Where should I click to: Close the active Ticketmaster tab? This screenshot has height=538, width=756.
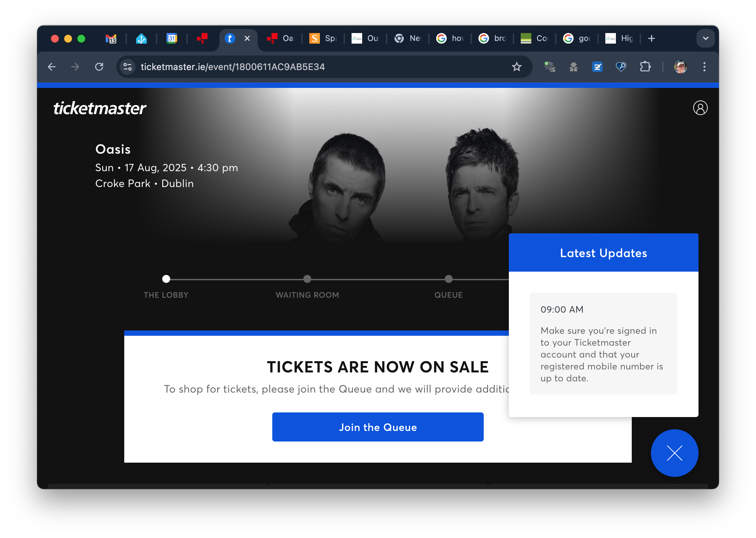tap(247, 38)
